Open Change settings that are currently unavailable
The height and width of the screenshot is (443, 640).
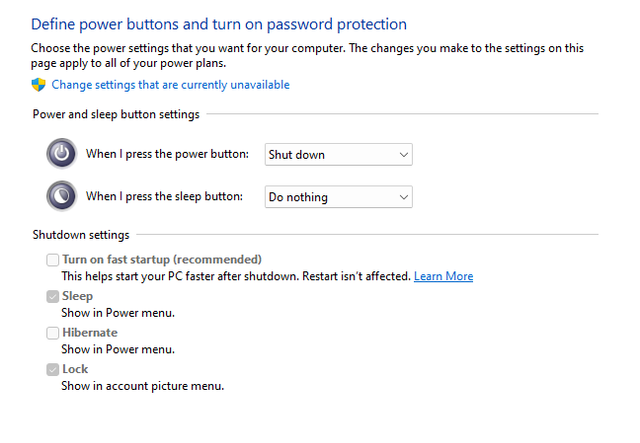pyautogui.click(x=170, y=85)
